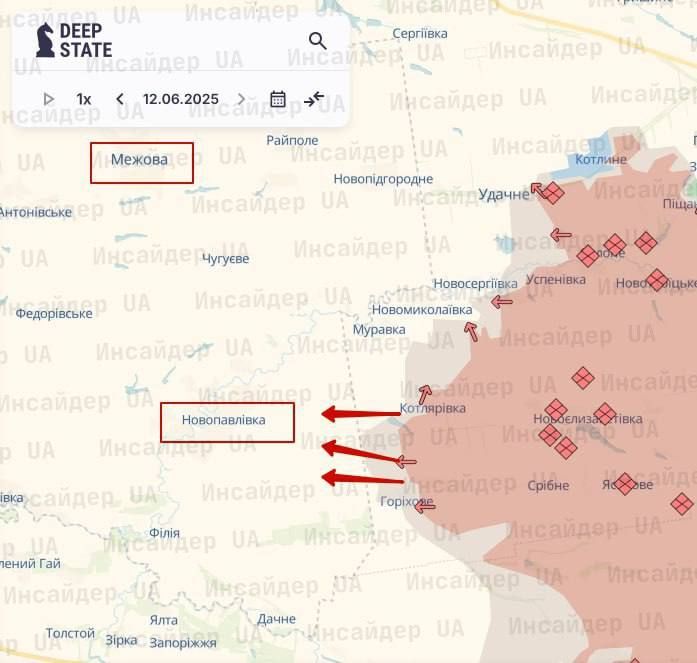Viewport: 697px width, 663px height.
Task: Click the Новопавлівка town label
Action: click(224, 420)
